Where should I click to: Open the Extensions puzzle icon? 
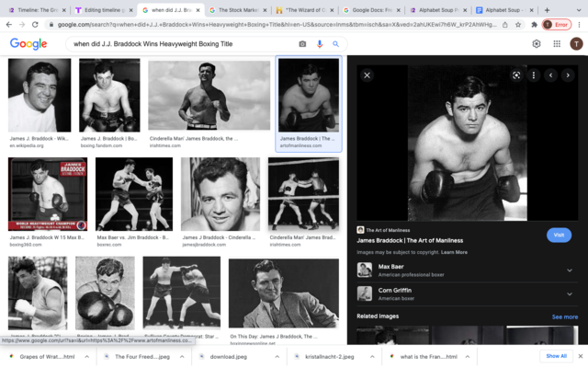(534, 25)
